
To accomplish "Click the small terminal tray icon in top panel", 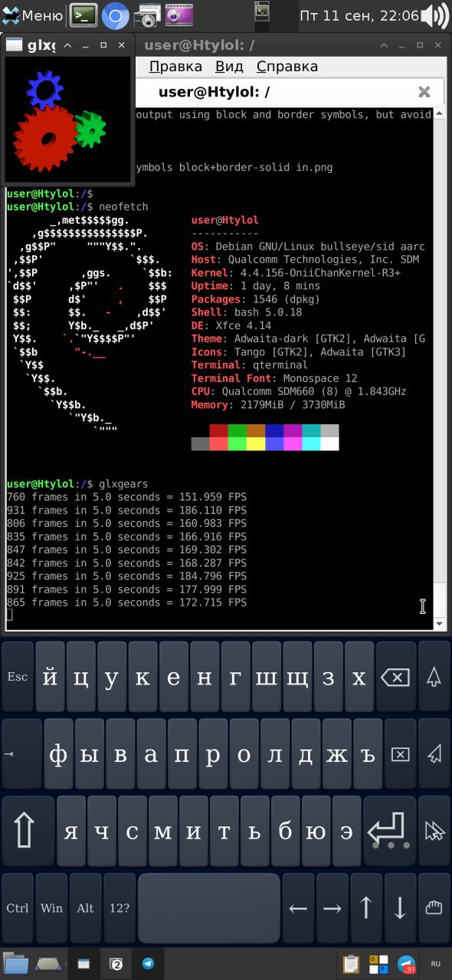I will click(x=262, y=11).
